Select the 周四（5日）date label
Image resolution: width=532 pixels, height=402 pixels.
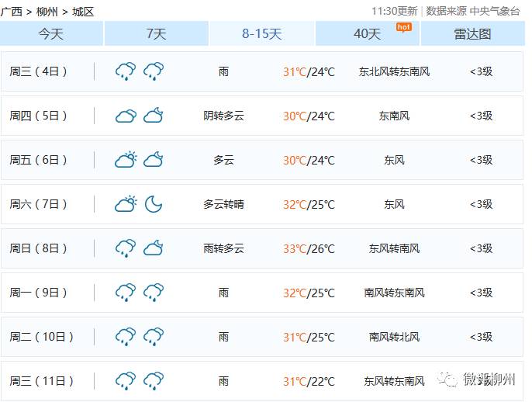tap(38, 116)
